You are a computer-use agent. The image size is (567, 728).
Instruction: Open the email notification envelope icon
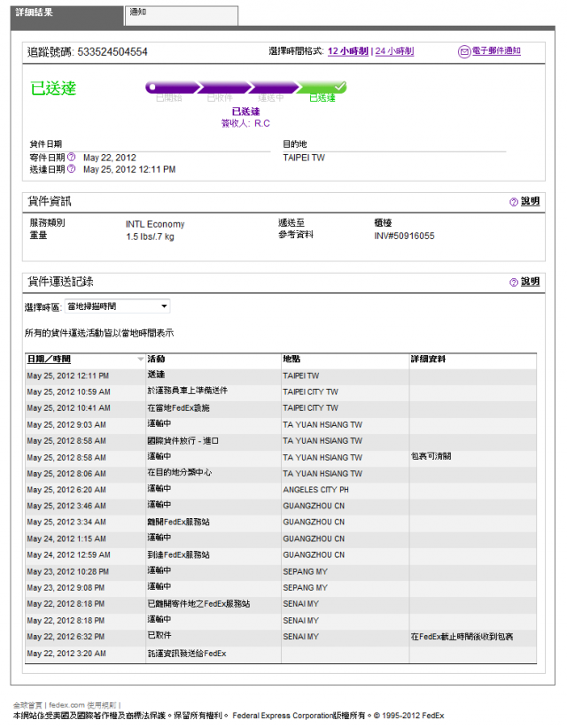point(464,51)
